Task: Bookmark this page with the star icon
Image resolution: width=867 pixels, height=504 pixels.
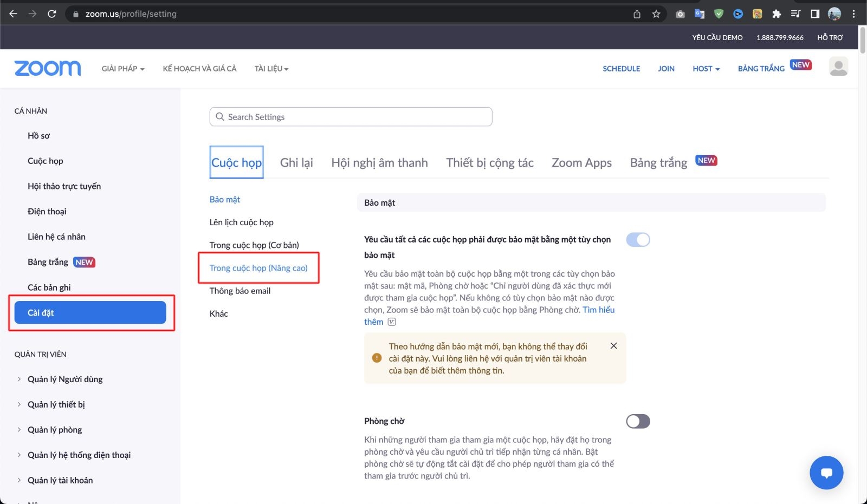Action: point(656,14)
